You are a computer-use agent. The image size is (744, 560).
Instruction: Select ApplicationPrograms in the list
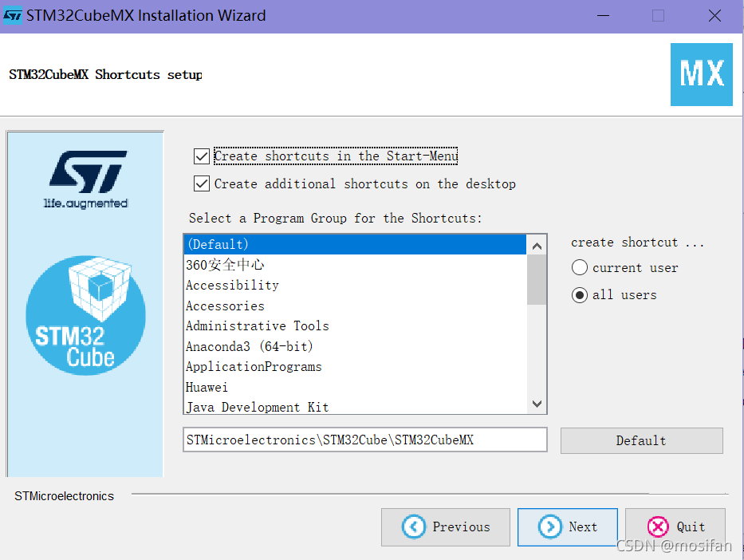pos(356,367)
